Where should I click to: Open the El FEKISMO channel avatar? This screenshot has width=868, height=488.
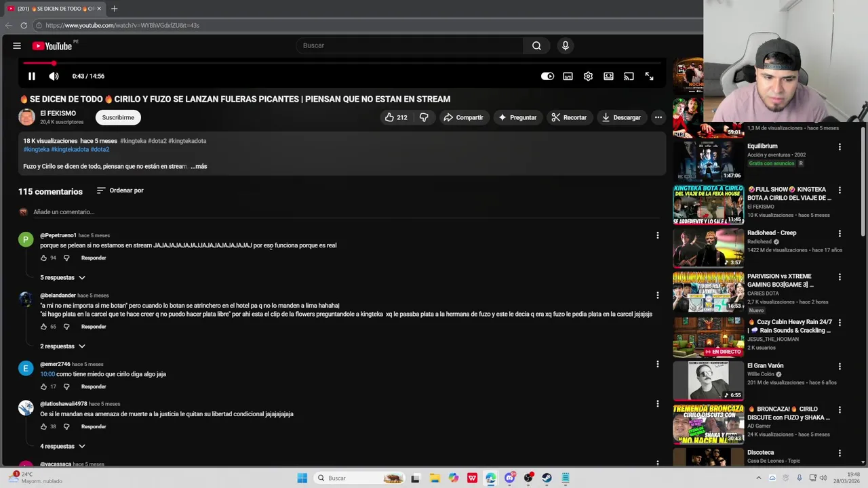[26, 117]
